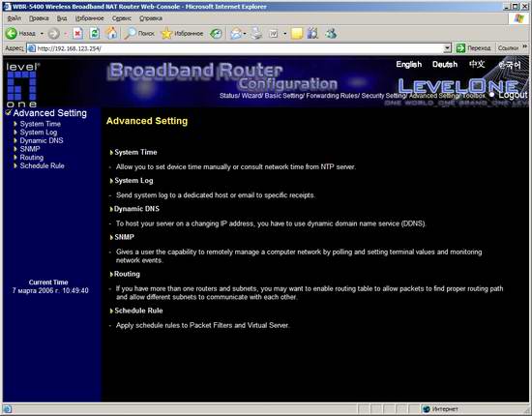This screenshot has height=416, width=532.
Task: Click the Refresh page icon
Action: 95,33
